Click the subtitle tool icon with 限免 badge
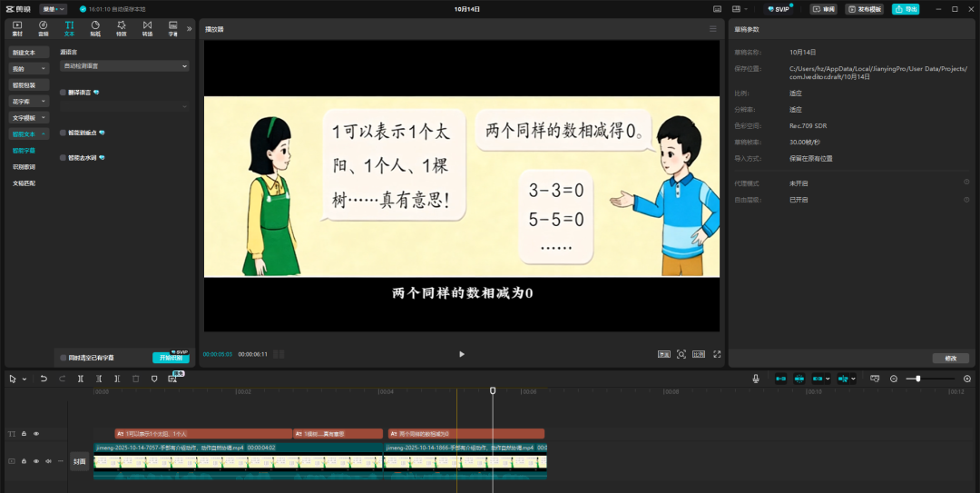The image size is (980, 493). click(x=173, y=379)
